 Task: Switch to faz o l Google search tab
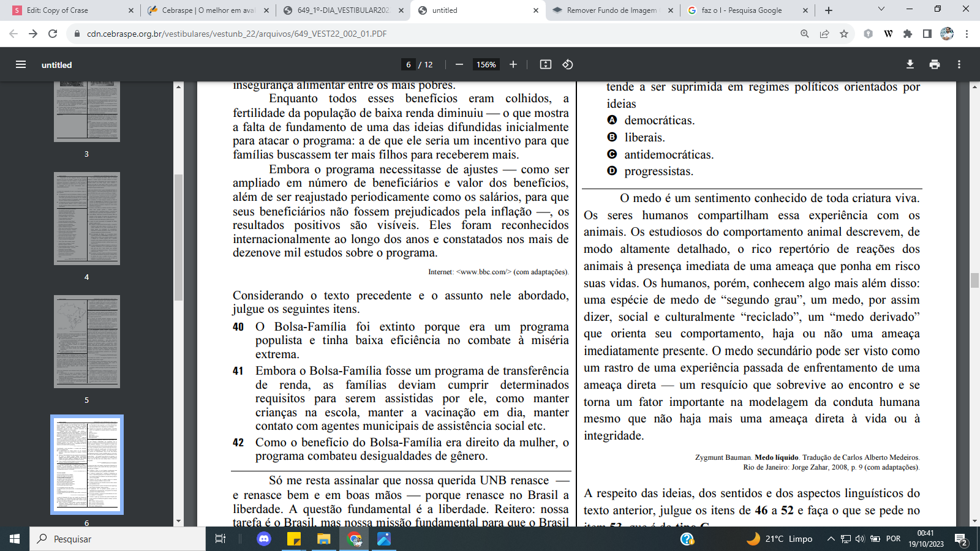747,10
